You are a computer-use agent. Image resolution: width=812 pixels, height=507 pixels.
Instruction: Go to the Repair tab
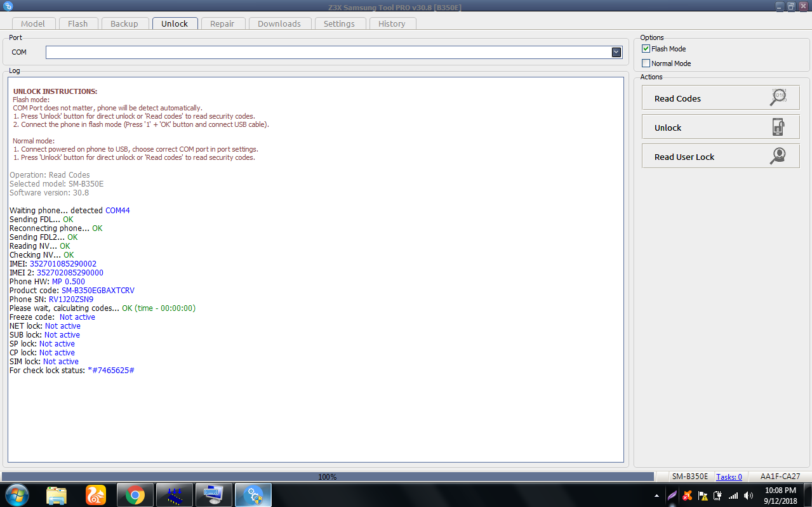tap(222, 23)
